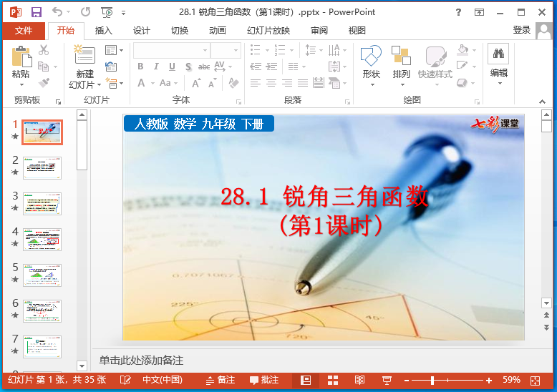557x392 pixels.
Task: Open the Change Case Aa dropdown
Action: [x=168, y=83]
